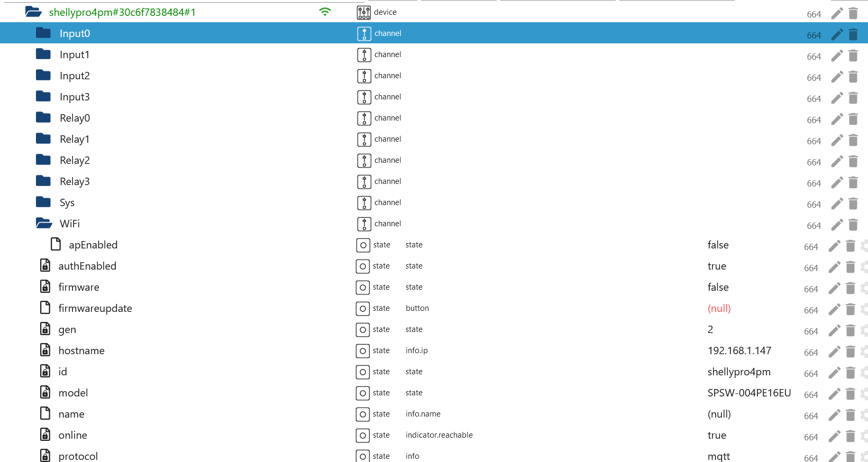Viewport: 868px width, 462px height.
Task: Click the true value of online
Action: [x=717, y=435]
